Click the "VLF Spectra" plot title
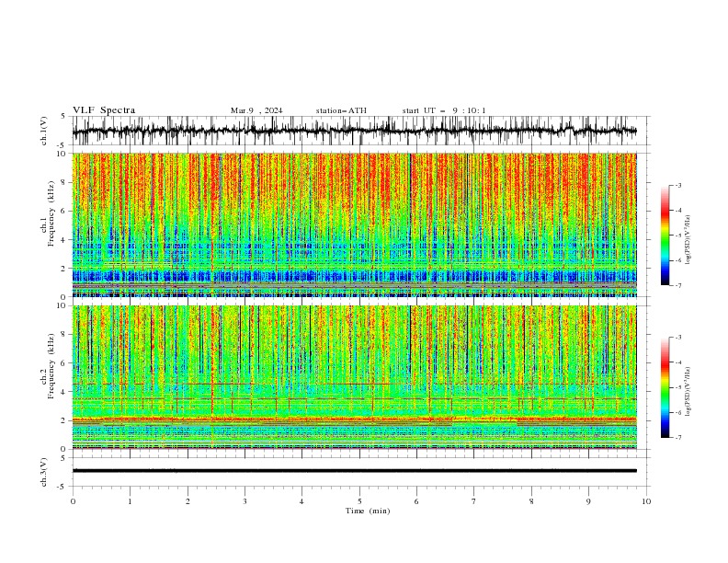 [x=104, y=110]
